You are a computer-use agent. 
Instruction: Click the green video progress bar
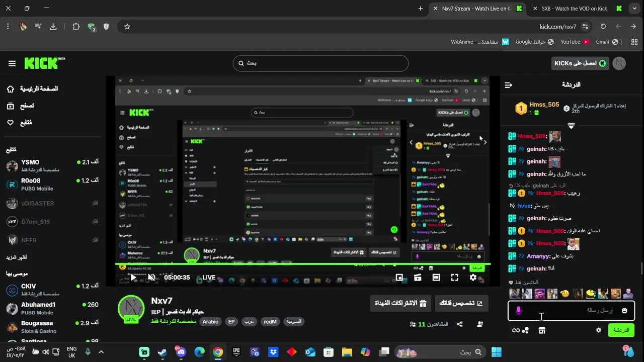[x=303, y=264]
